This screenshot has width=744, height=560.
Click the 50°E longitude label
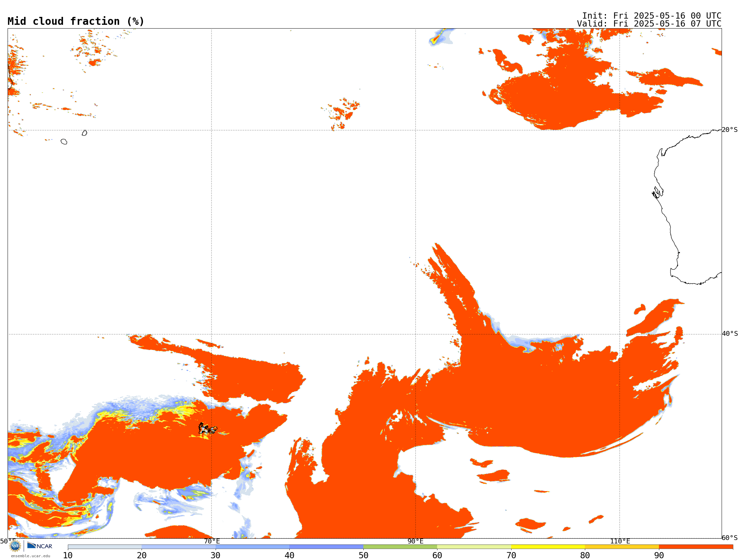click(8, 541)
